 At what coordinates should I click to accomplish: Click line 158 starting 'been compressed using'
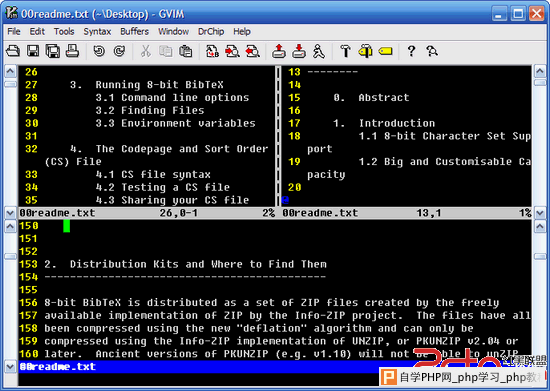pos(259,328)
